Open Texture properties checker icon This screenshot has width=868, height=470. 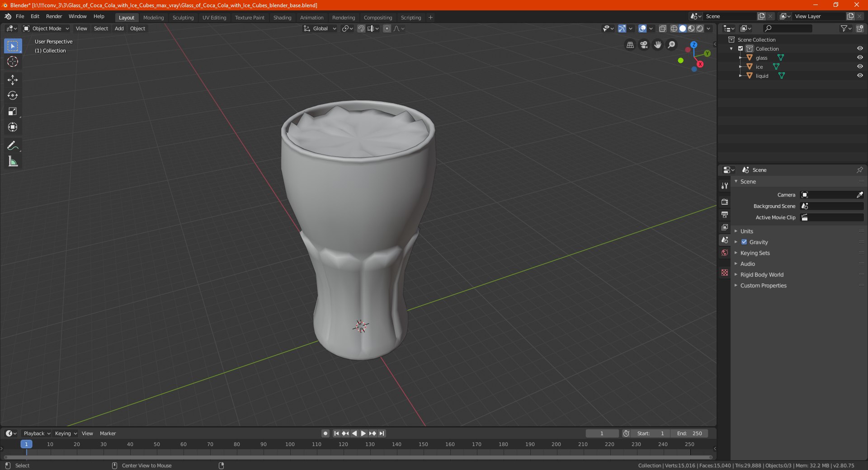(725, 273)
